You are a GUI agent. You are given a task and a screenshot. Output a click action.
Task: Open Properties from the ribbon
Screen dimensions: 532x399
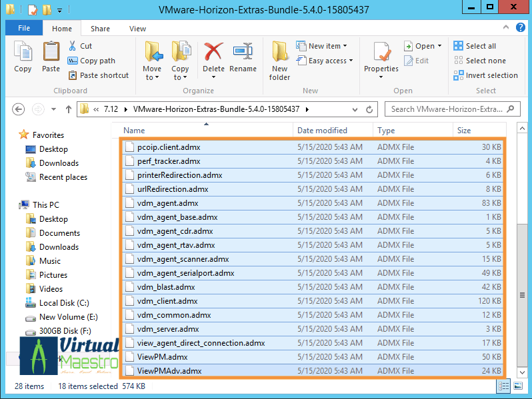(x=381, y=60)
